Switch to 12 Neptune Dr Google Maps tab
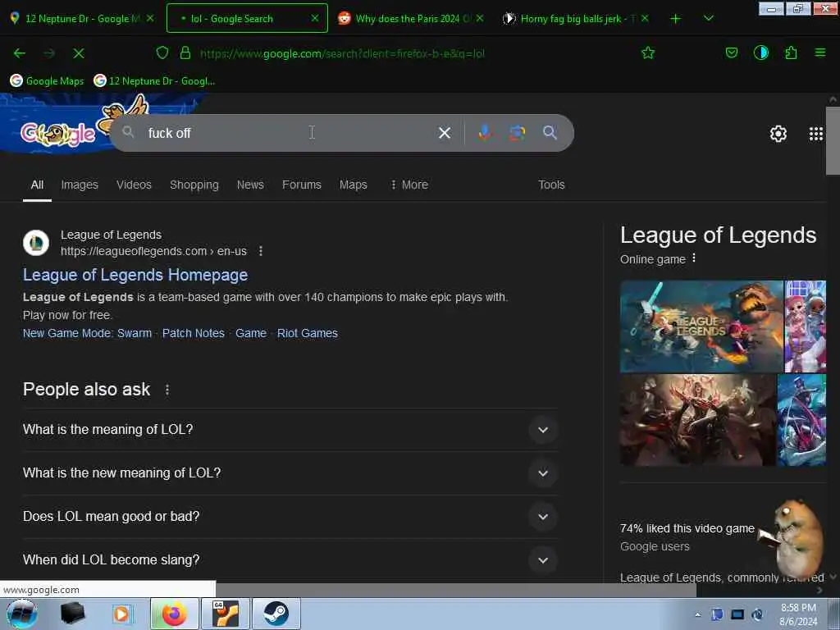 click(x=81, y=18)
